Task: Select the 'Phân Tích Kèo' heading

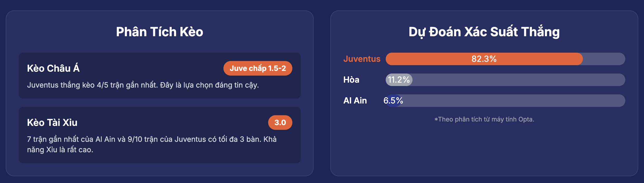Action: (160, 32)
